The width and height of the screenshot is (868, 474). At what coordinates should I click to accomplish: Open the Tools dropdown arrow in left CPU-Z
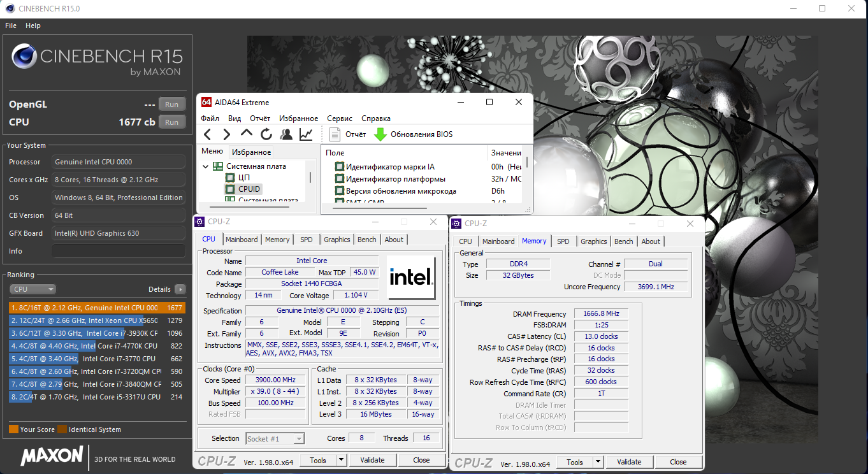(x=341, y=460)
